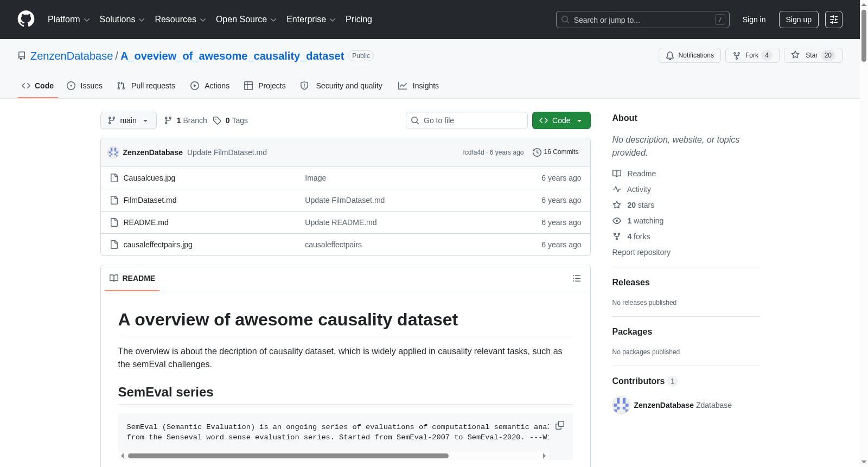
Task: Open the Update FilmDataset.md latest commit message
Action: 227,152
